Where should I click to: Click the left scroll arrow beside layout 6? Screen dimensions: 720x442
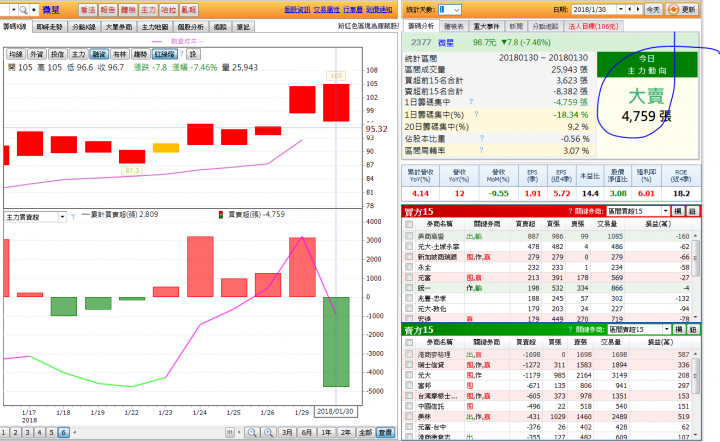(x=75, y=432)
